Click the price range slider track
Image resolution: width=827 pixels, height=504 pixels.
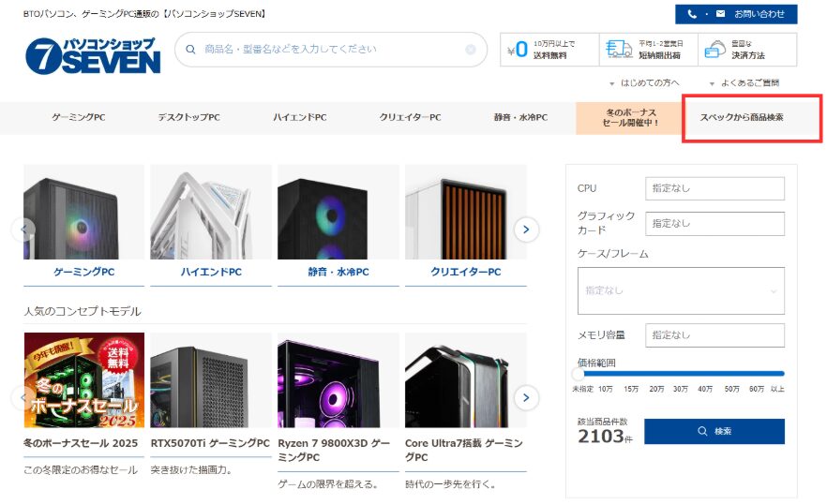[x=681, y=373]
